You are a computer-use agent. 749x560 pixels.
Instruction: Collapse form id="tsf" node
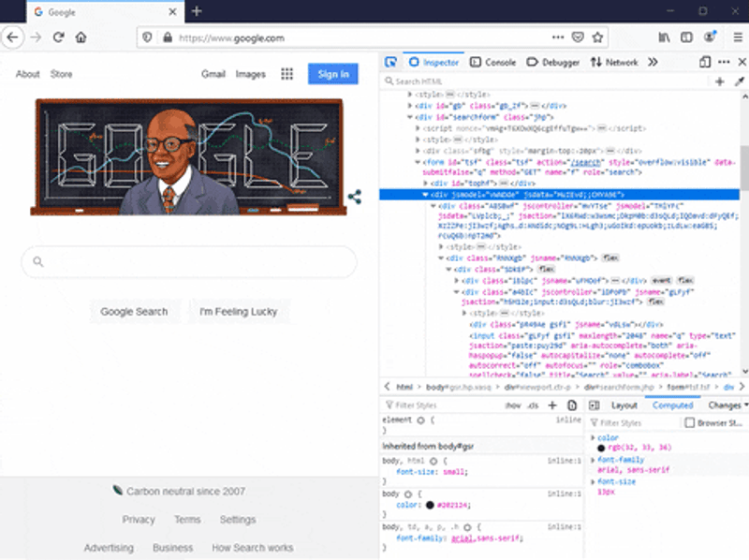[418, 162]
